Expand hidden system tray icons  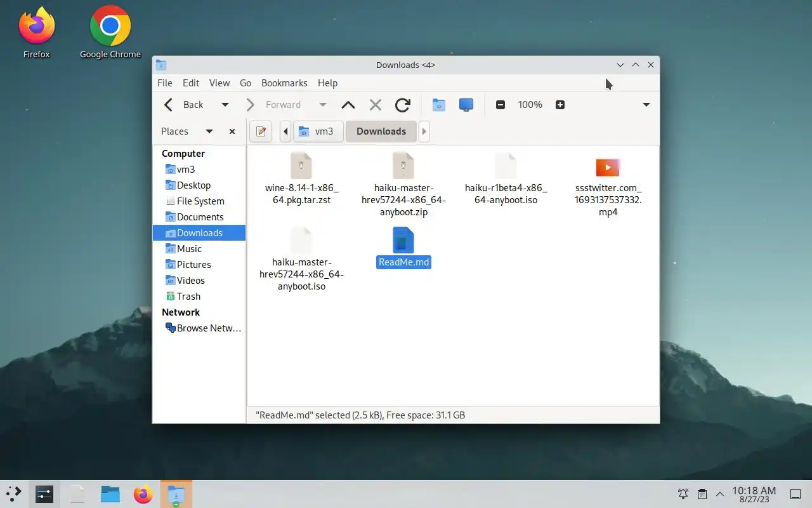pos(720,494)
